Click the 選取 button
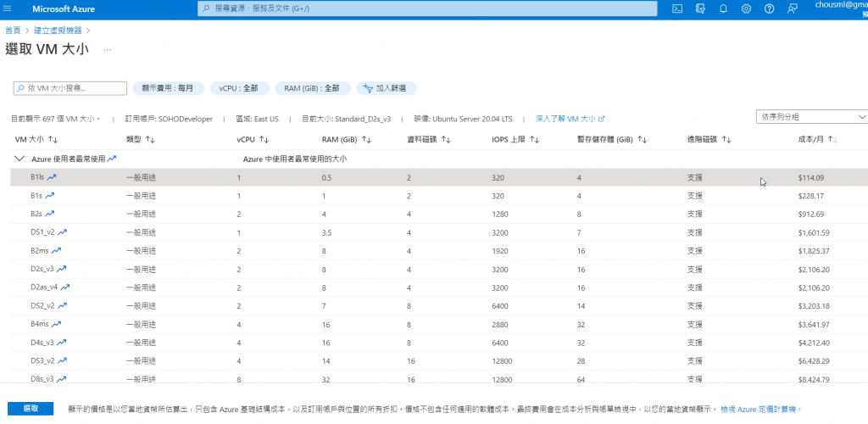This screenshot has height=424, width=868. tap(31, 409)
